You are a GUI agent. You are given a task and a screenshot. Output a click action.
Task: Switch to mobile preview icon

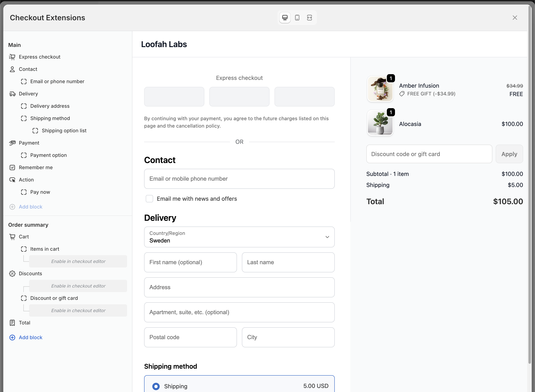(x=297, y=17)
